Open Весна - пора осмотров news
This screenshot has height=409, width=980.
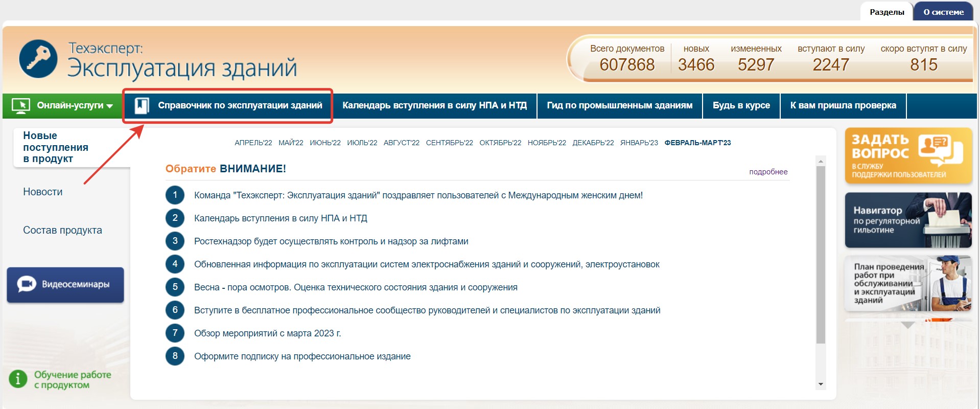click(x=356, y=287)
